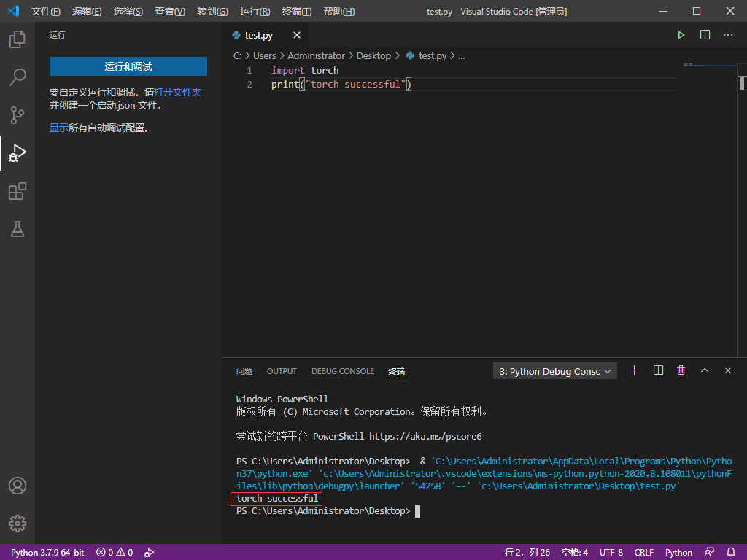Open the Explorer sidebar icon
This screenshot has height=560, width=747.
pos(18,39)
